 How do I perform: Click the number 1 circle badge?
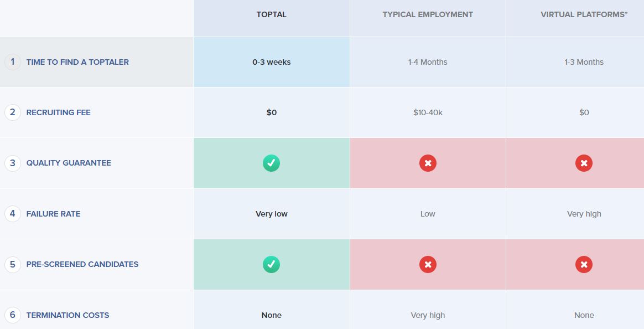[13, 61]
